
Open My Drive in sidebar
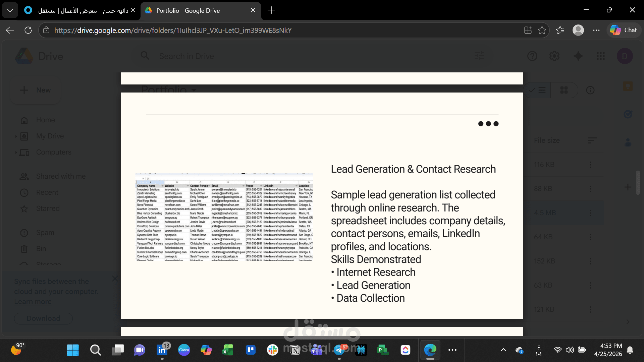(x=50, y=136)
